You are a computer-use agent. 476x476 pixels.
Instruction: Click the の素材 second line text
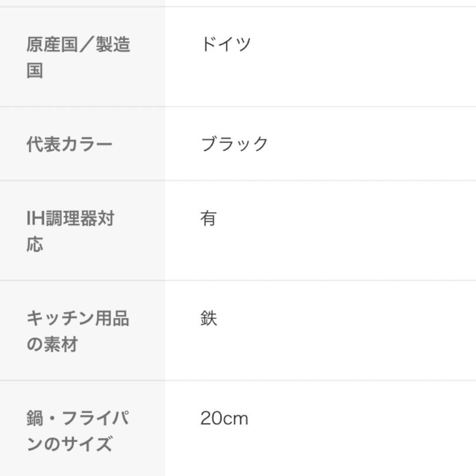pos(52,344)
